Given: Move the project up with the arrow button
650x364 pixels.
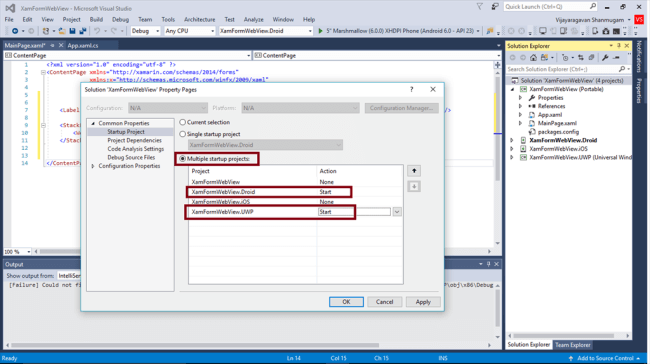Looking at the screenshot, I should pyautogui.click(x=414, y=171).
